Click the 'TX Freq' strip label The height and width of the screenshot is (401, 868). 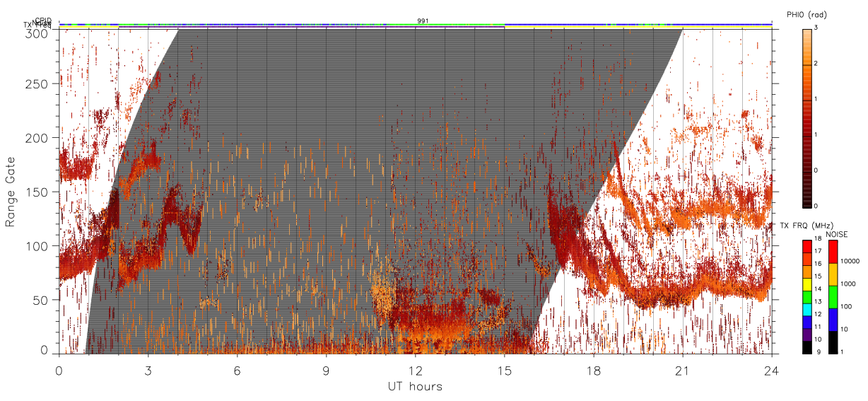click(x=39, y=25)
